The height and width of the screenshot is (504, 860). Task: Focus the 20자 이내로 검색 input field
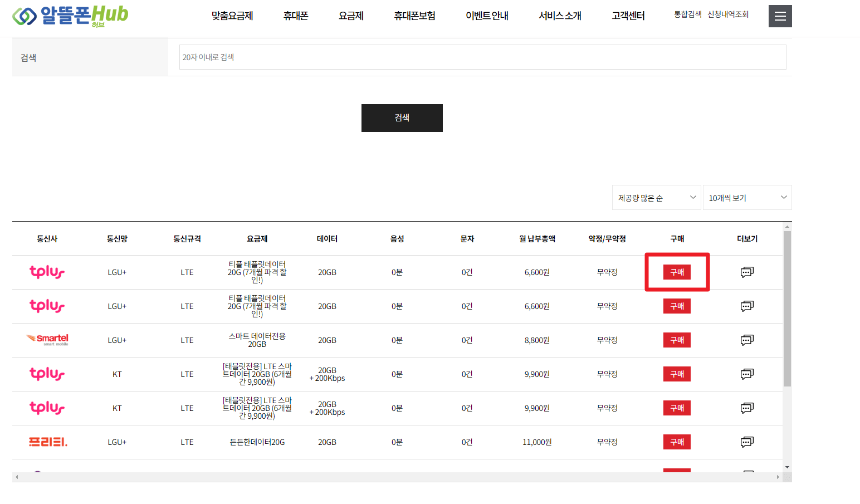[482, 57]
